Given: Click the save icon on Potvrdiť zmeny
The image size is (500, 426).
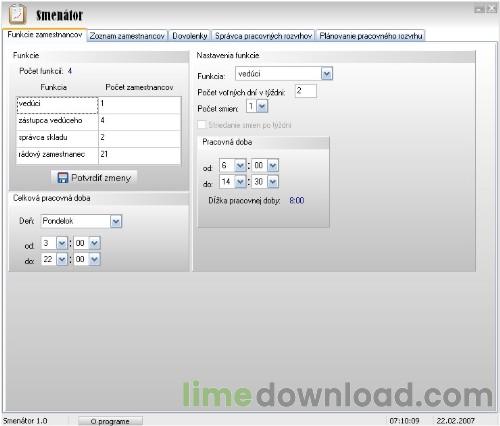Looking at the screenshot, I should [x=62, y=178].
